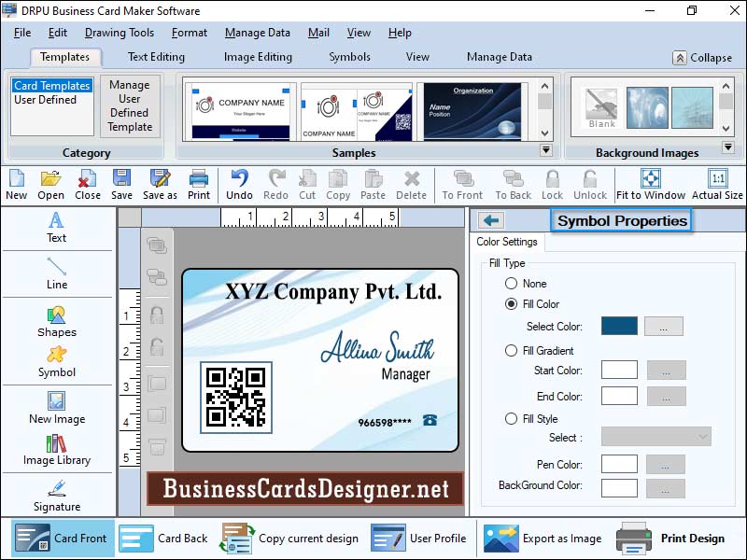
Task: Click the Card Templates button
Action: coord(52,85)
